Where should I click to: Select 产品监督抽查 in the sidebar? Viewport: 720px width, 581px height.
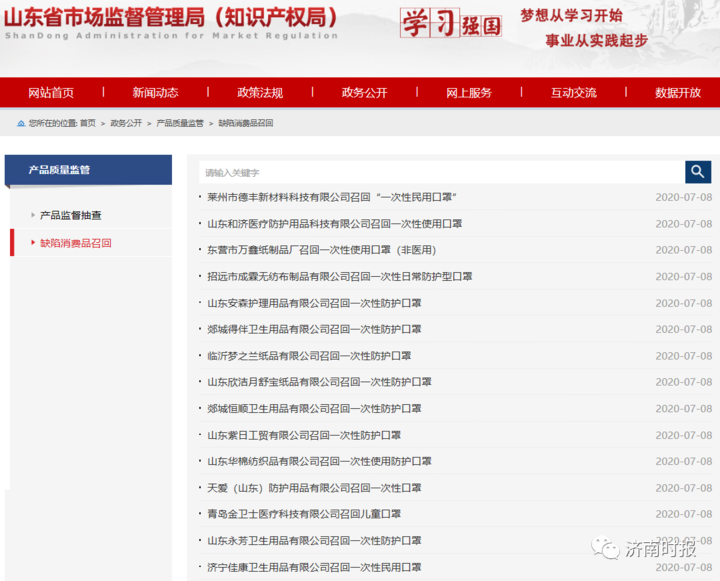(x=71, y=215)
